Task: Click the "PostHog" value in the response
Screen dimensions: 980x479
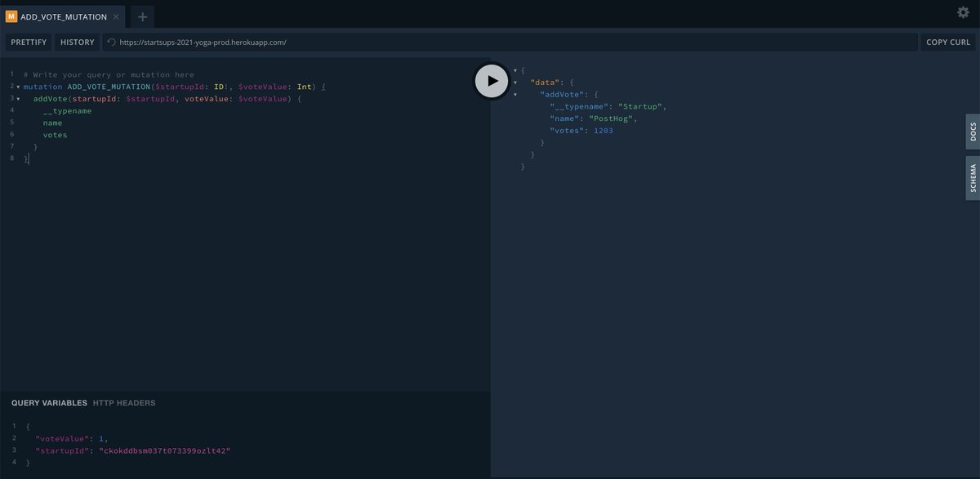Action: point(612,119)
